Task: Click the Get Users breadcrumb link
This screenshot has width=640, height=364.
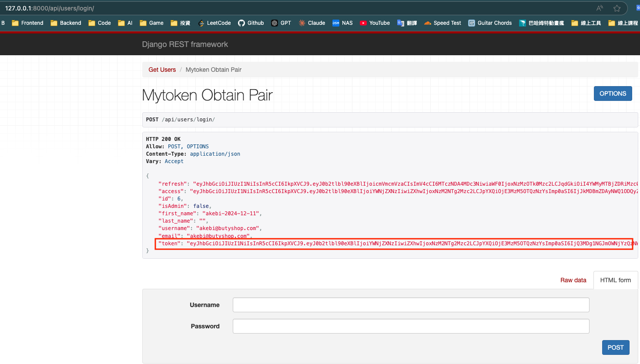Action: tap(162, 70)
